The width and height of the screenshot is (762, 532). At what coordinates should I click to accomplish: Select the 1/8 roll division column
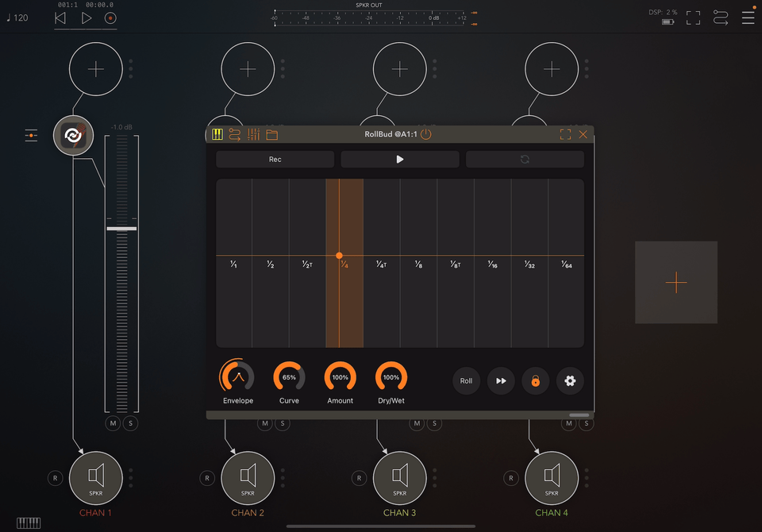click(418, 263)
